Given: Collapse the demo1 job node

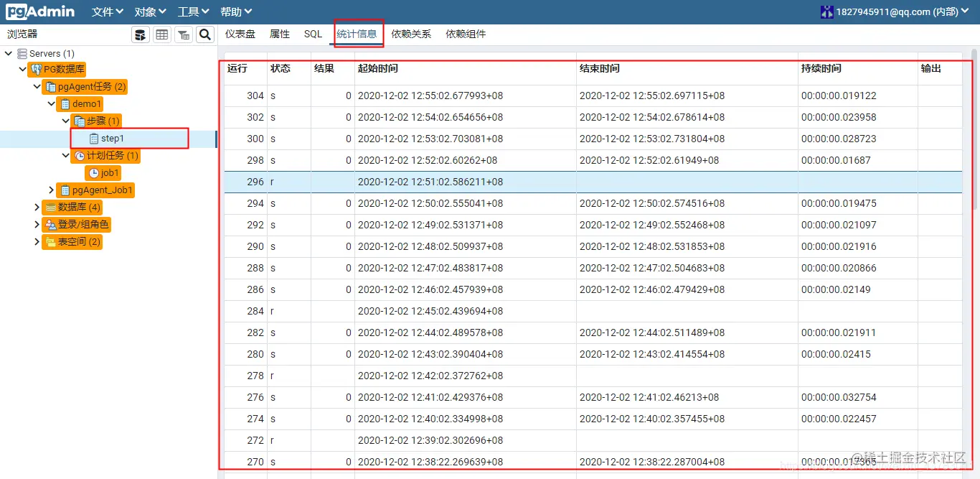Looking at the screenshot, I should tap(51, 104).
